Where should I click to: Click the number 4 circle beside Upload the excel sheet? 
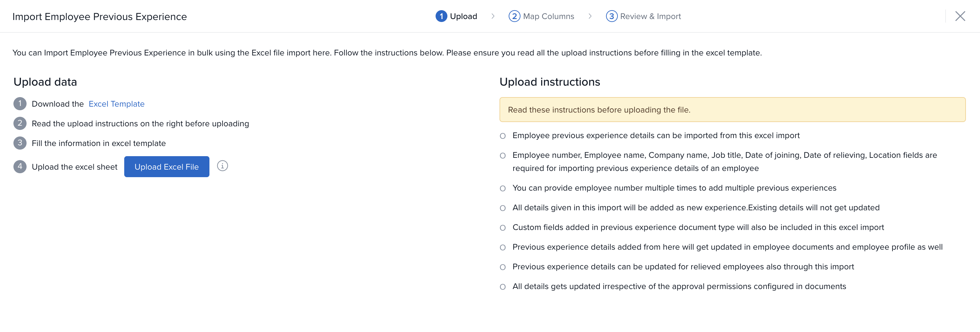coord(20,167)
